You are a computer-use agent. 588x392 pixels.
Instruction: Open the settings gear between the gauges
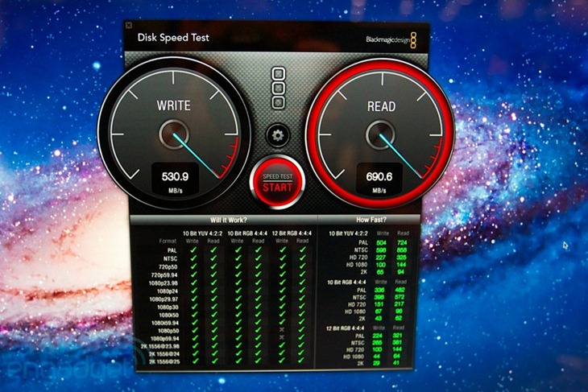coord(278,135)
